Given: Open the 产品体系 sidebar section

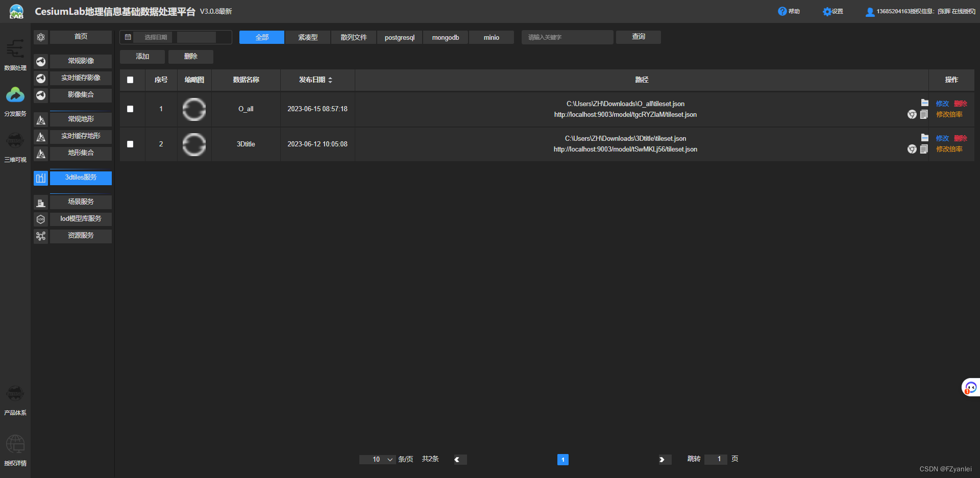Looking at the screenshot, I should coord(15,400).
